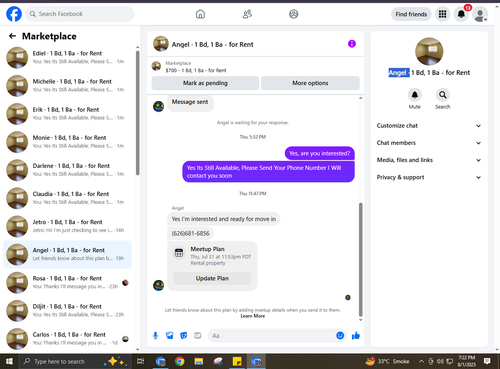Open the emoji picker smiley icon
Viewport: 500px width, 369px height.
(x=340, y=336)
